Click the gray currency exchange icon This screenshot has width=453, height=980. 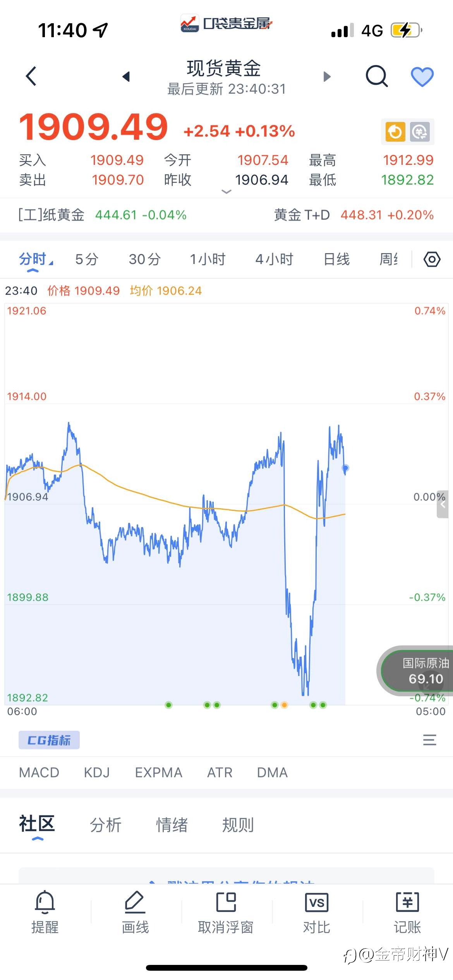pyautogui.click(x=420, y=132)
